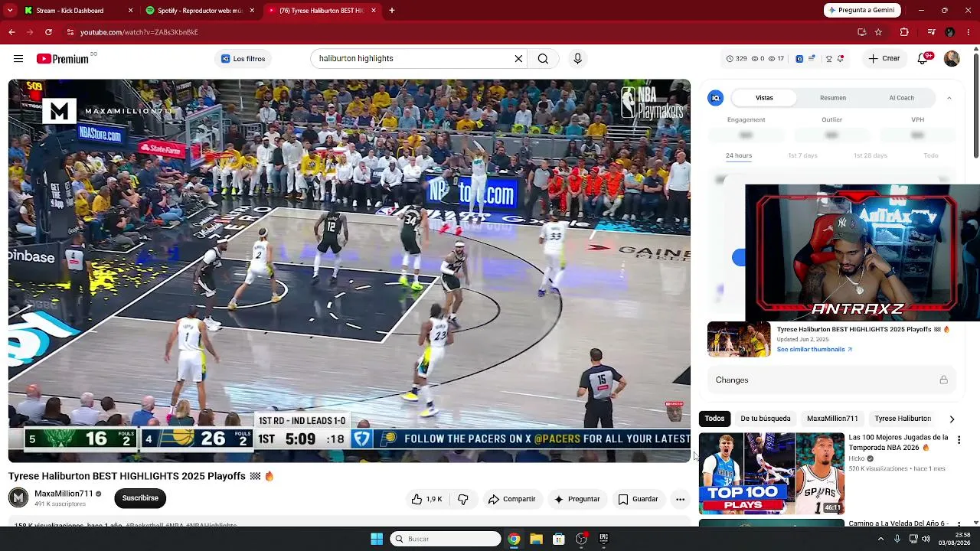Show more filter chips with the right arrow
980x551 pixels.
(x=952, y=419)
